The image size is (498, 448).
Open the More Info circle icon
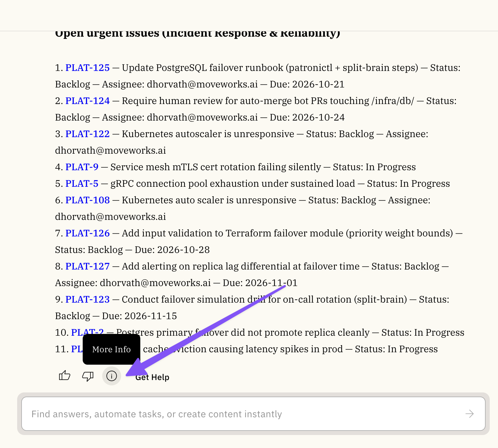pos(112,376)
